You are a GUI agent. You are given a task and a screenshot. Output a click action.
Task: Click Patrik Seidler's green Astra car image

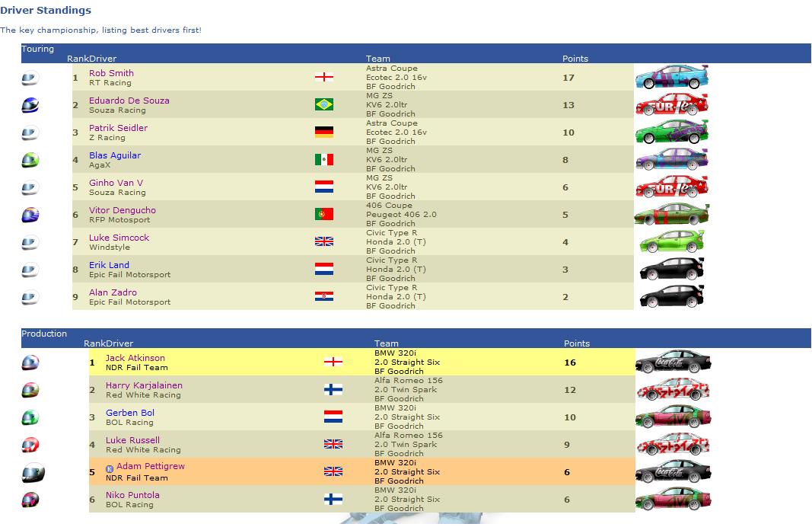click(672, 133)
